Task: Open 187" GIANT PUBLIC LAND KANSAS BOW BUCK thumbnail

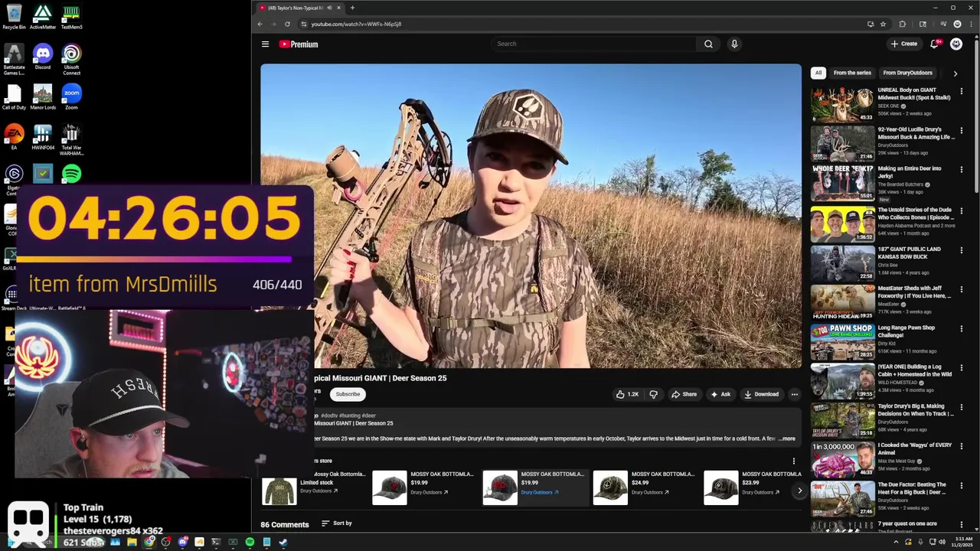Action: pyautogui.click(x=842, y=263)
